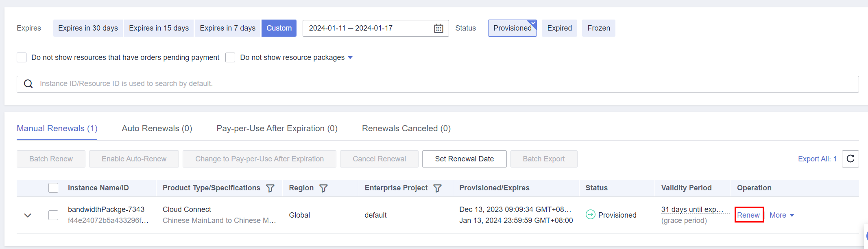868x249 pixels.
Task: Switch to the Auto Renewals tab
Action: tap(157, 128)
